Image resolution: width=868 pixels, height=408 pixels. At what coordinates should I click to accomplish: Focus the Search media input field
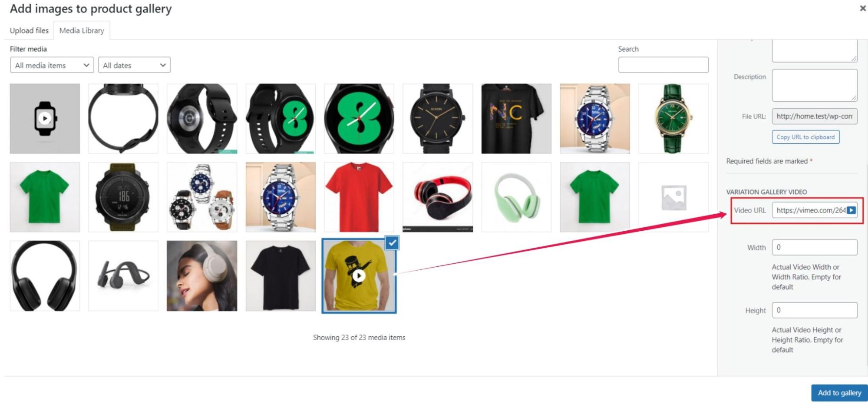663,65
